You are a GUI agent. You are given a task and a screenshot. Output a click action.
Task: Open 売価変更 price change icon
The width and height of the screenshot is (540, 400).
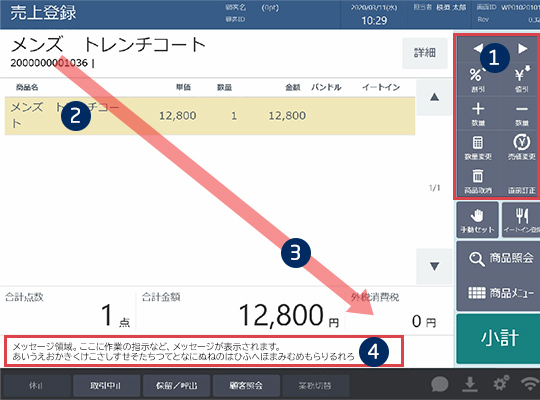coord(522,147)
